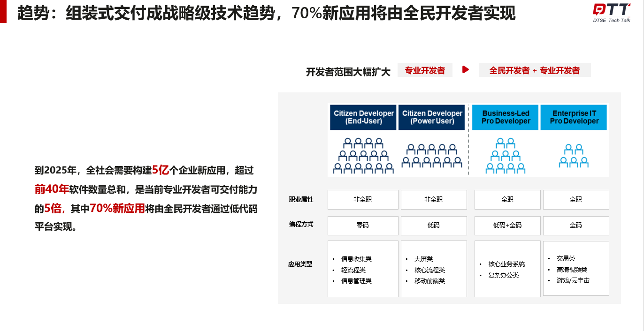
Task: Switch to the Business-Led Pro Developer header tab
Action: pos(505,117)
